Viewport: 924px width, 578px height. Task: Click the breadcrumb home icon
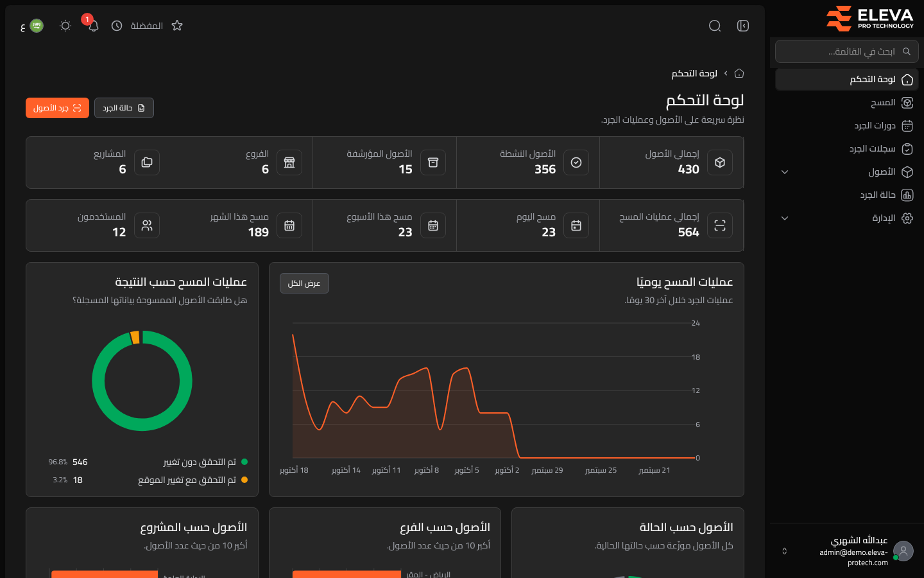point(739,73)
